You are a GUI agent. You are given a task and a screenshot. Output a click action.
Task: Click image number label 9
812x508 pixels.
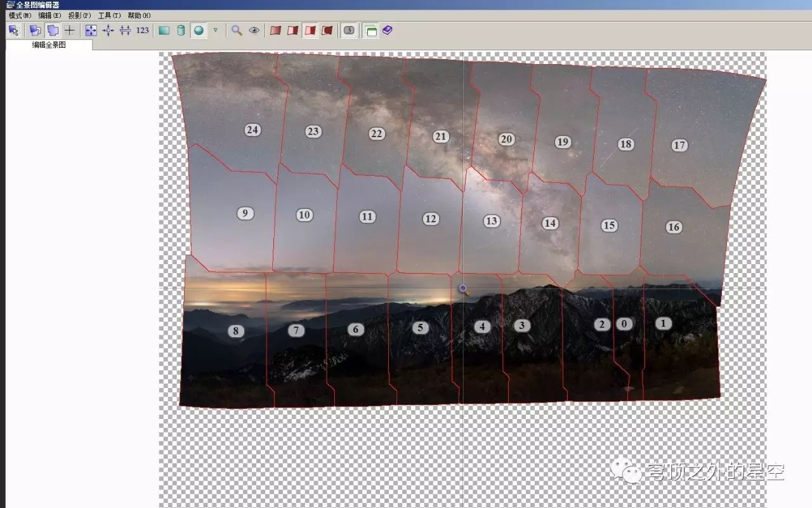coord(245,213)
